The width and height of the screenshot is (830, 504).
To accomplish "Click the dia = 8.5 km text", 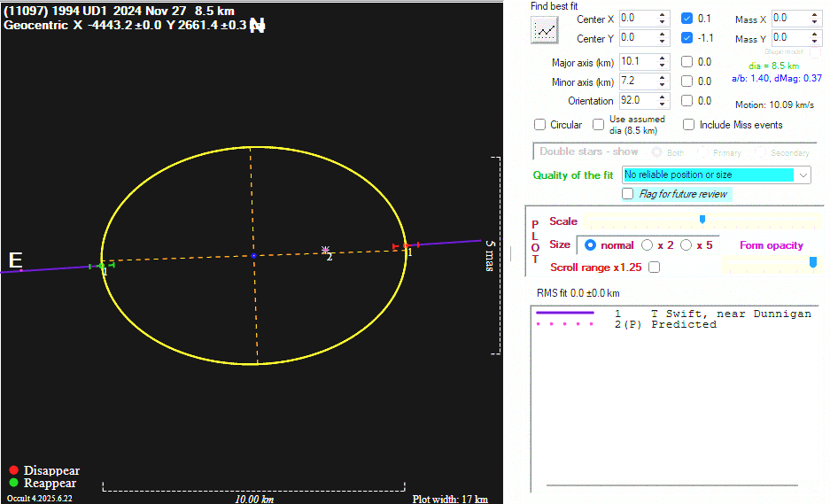I will pyautogui.click(x=773, y=66).
